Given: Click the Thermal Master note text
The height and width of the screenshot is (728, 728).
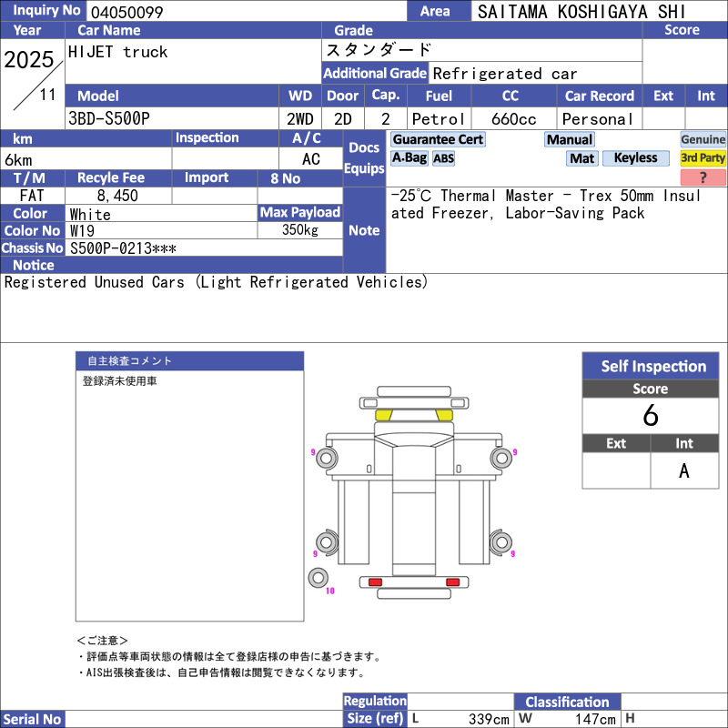Looking at the screenshot, I should click(545, 204).
